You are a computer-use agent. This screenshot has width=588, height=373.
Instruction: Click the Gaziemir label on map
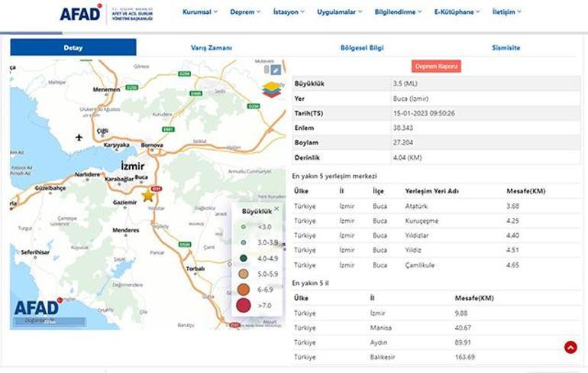point(125,203)
